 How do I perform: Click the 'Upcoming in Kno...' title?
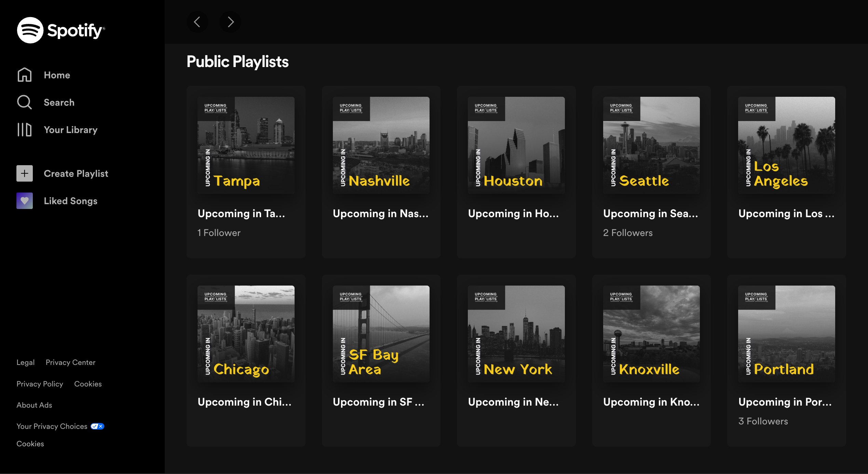click(x=651, y=402)
